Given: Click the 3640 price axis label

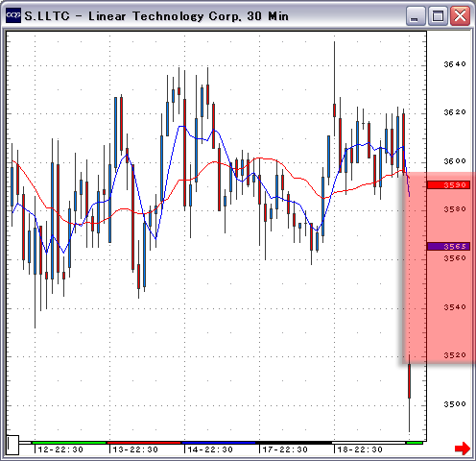Looking at the screenshot, I should (x=455, y=64).
